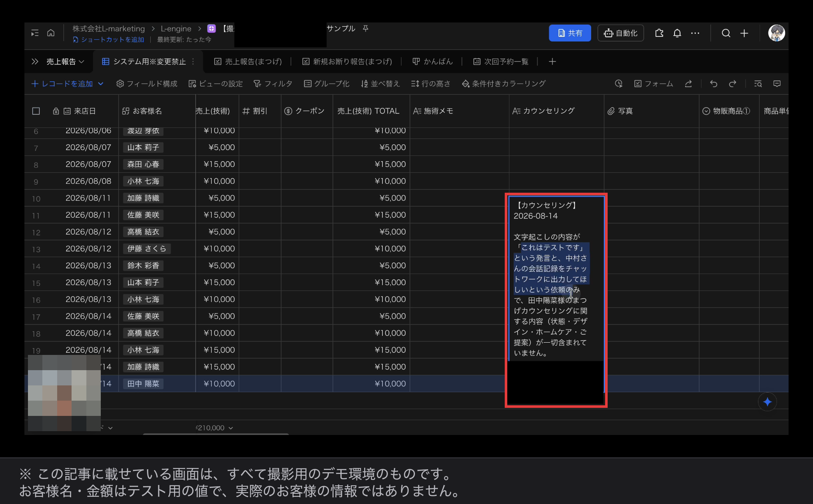Click レコードを追加 button
This screenshot has height=504, width=813.
point(62,84)
